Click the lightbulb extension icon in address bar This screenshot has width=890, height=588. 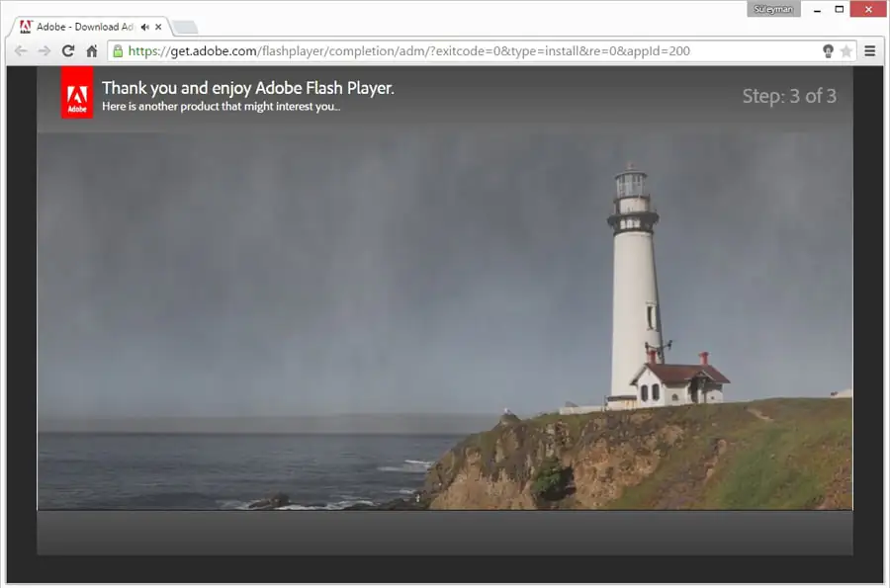(828, 50)
